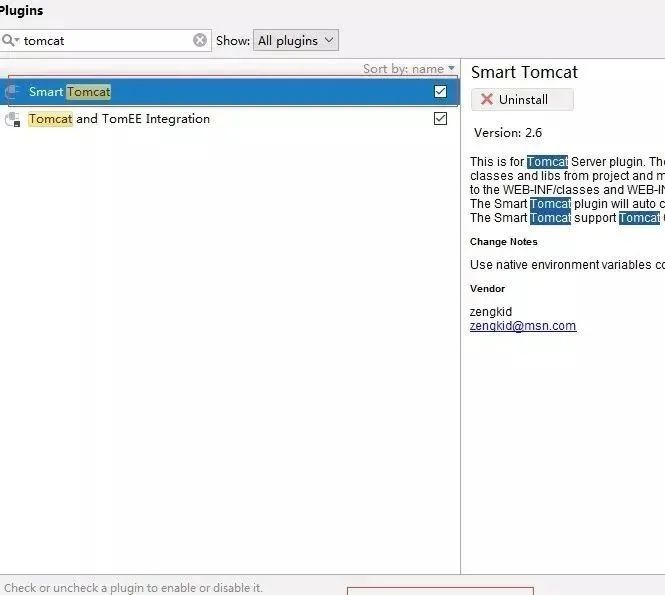
Task: Select the Smart Tomcat plugin row
Action: pyautogui.click(x=229, y=92)
